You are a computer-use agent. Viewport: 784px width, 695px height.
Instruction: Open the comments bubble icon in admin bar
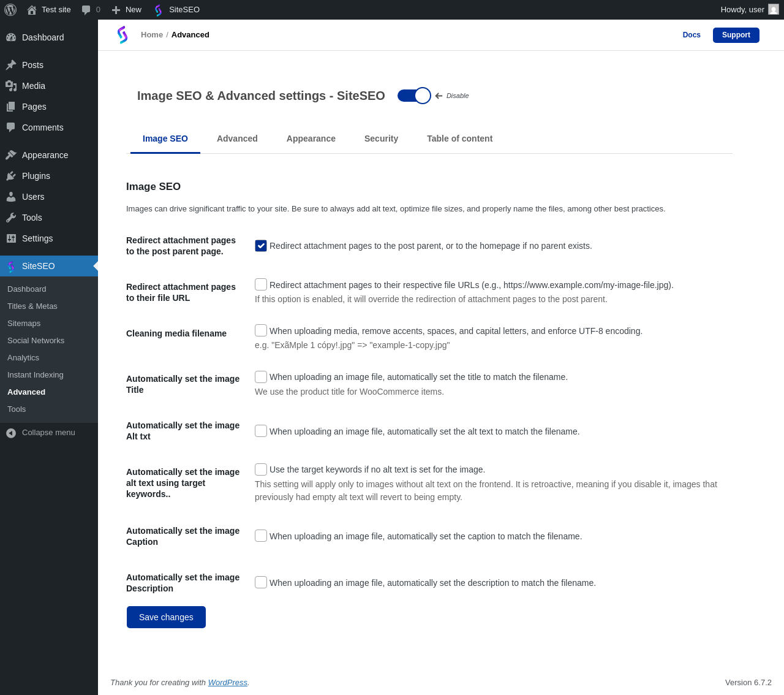(86, 10)
